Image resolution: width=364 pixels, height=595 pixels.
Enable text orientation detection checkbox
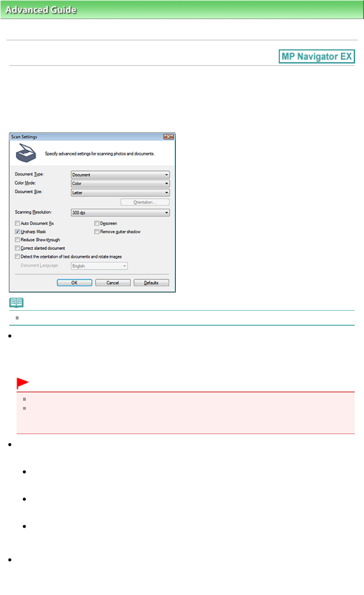point(17,256)
